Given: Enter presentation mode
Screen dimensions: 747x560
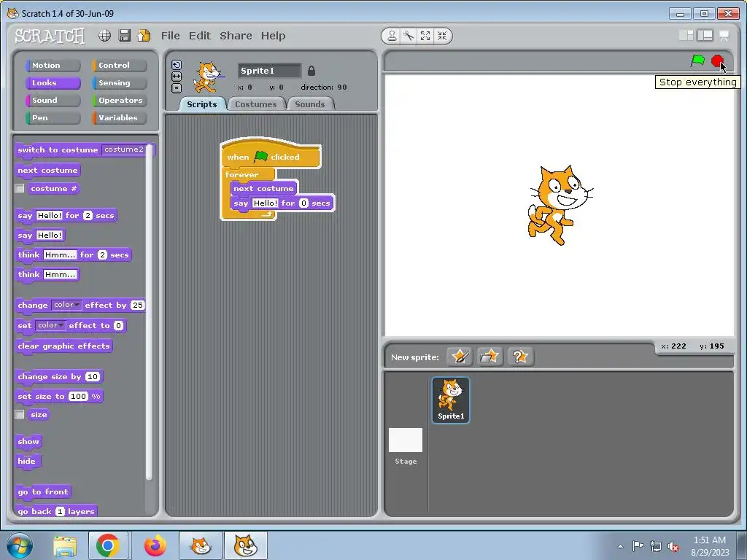Looking at the screenshot, I should click(724, 35).
